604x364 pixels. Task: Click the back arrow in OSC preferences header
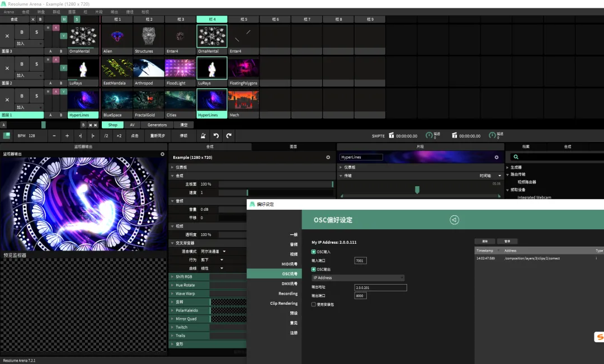[454, 220]
